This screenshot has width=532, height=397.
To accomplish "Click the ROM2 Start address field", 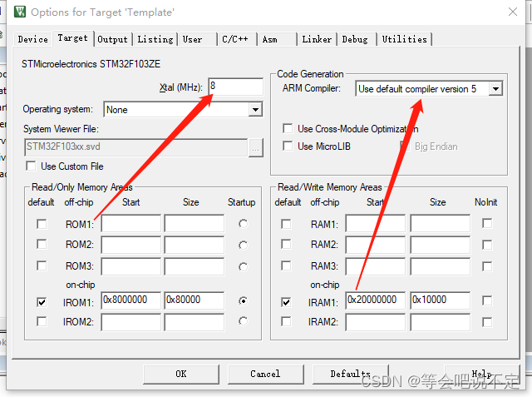I will (131, 245).
